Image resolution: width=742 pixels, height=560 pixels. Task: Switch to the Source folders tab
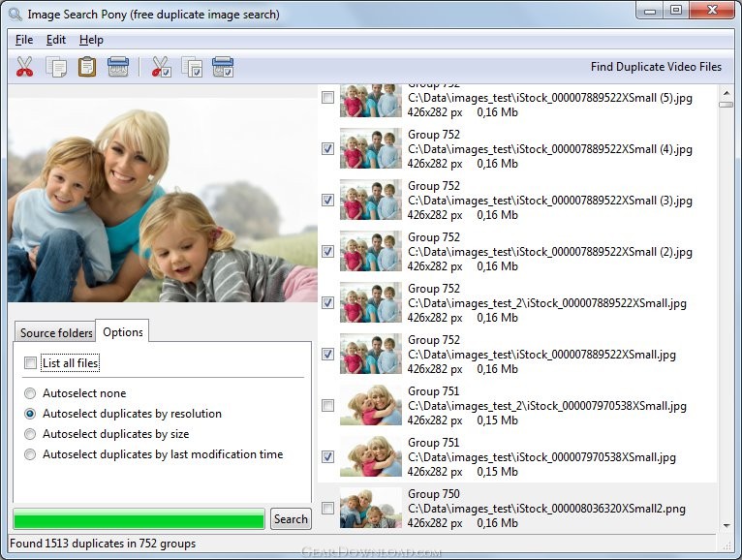(x=55, y=332)
